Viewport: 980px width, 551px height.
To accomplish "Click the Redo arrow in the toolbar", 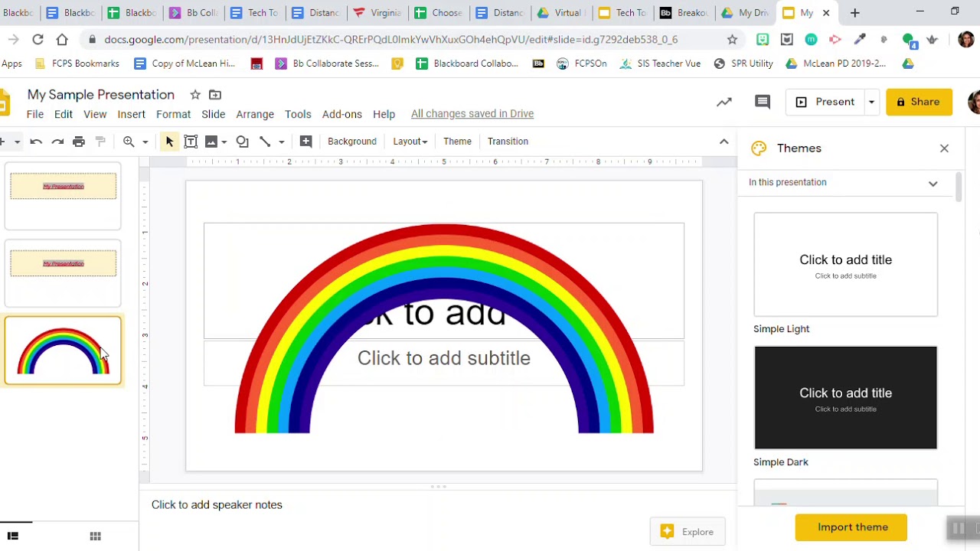I will (x=57, y=142).
